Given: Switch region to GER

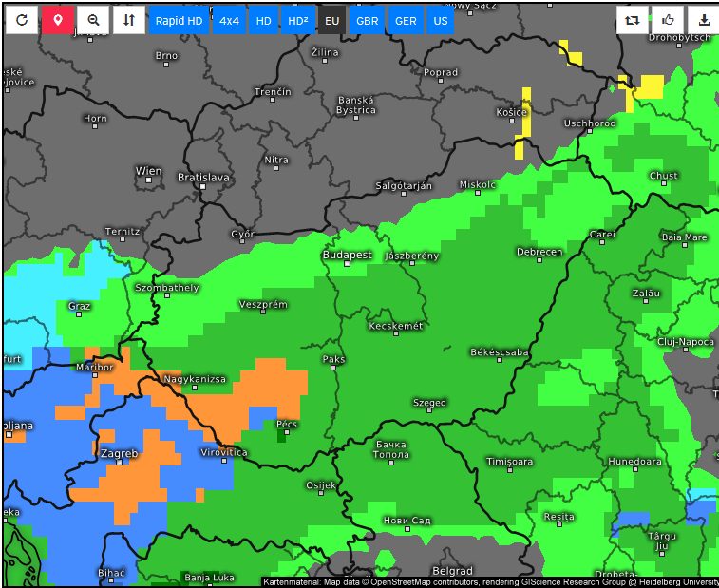Looking at the screenshot, I should [x=406, y=21].
